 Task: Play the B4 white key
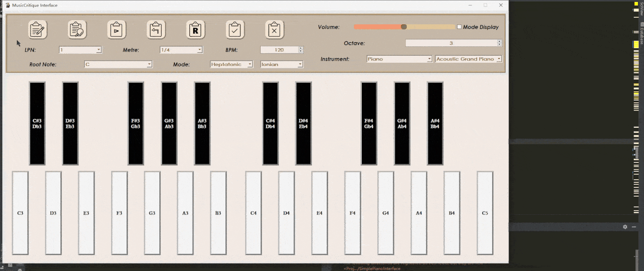[452, 213]
